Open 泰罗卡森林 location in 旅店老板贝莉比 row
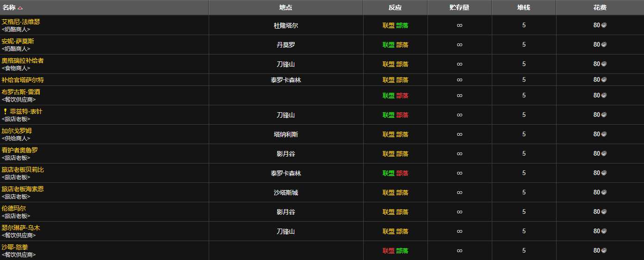The height and width of the screenshot is (260, 644). coord(286,173)
